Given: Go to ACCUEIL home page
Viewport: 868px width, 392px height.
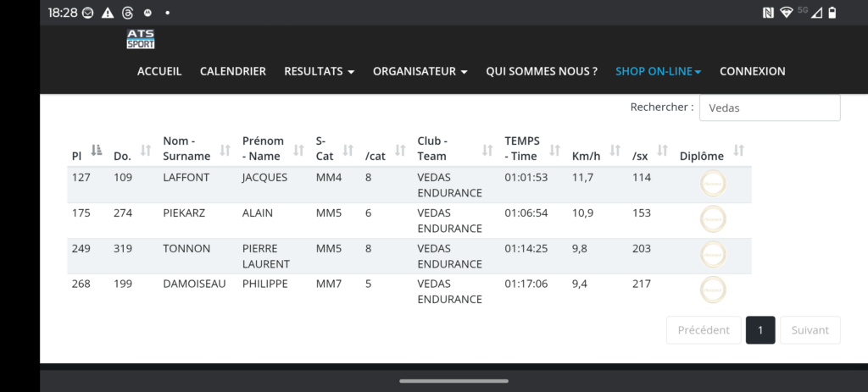Looking at the screenshot, I should tap(159, 72).
